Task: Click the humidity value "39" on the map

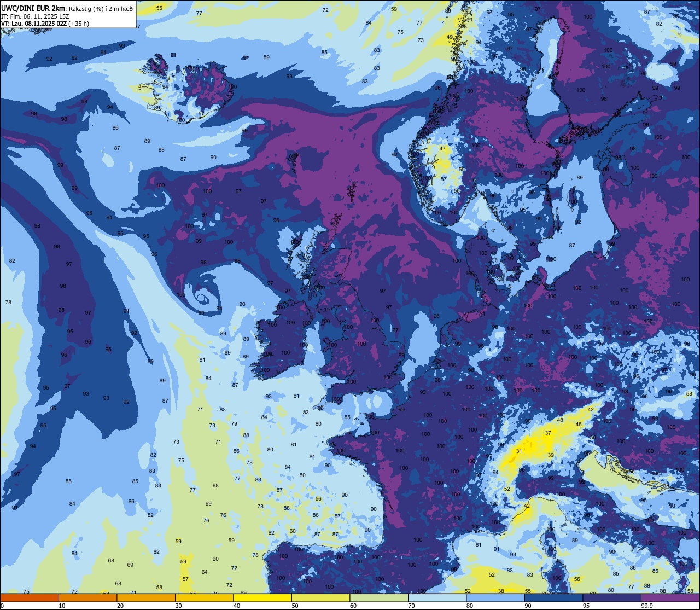Action: 551,455
